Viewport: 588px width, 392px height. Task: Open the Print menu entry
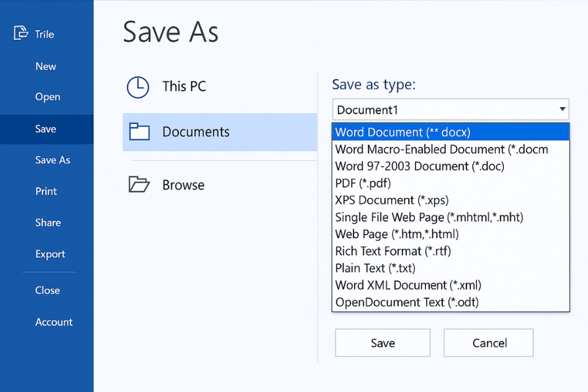(46, 191)
